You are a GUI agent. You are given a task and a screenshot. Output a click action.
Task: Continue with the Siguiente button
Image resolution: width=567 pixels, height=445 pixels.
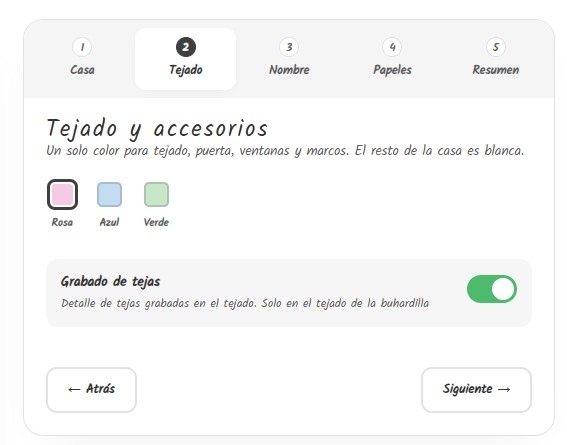pyautogui.click(x=476, y=390)
